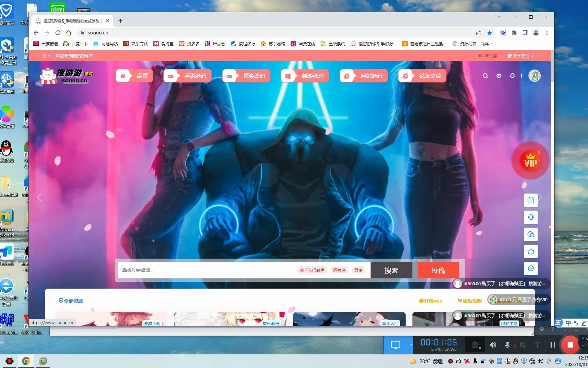The width and height of the screenshot is (588, 368).
Task: Click the 阿拉德 search tag
Action: pos(339,270)
